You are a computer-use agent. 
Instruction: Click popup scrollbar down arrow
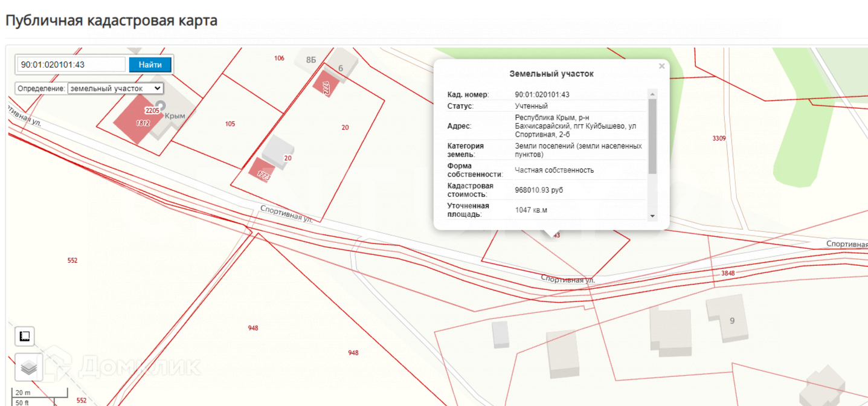click(652, 216)
